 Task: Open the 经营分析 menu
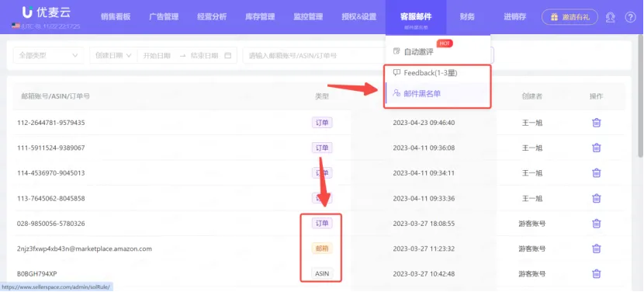pos(212,17)
